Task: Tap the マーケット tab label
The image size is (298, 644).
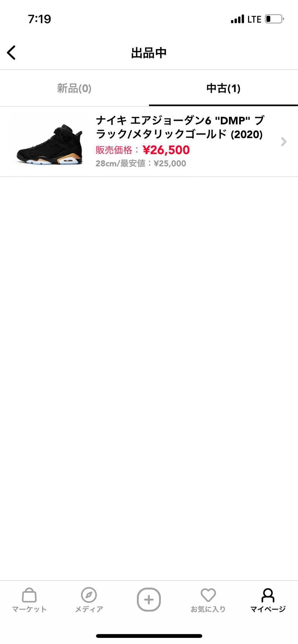Action: point(29,609)
